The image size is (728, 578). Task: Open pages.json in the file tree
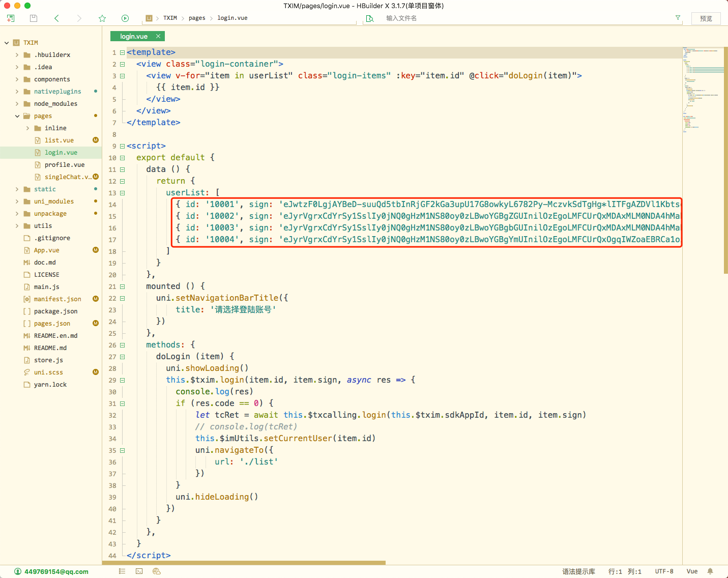coord(51,324)
